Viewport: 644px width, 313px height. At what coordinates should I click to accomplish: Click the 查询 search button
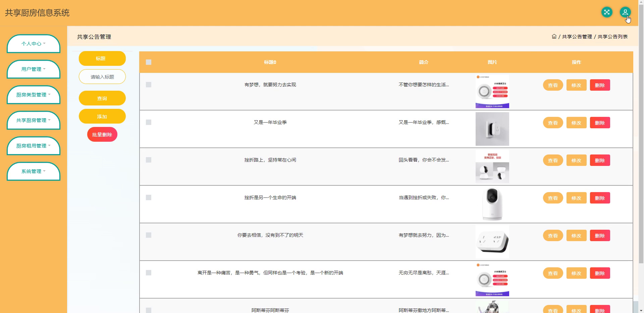(x=102, y=98)
